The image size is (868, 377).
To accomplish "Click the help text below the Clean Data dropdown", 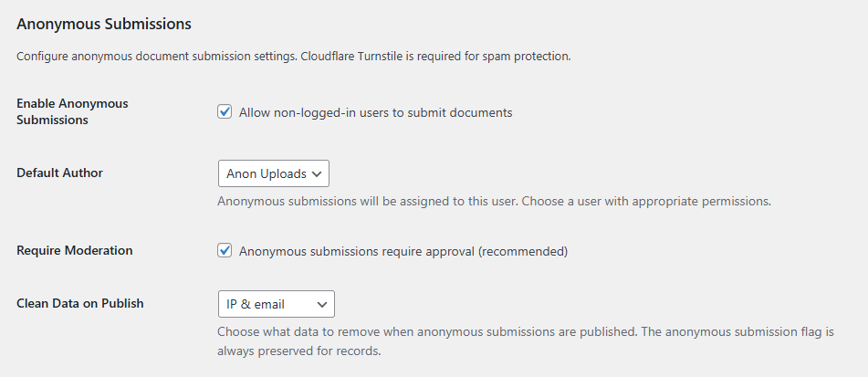I will (526, 341).
